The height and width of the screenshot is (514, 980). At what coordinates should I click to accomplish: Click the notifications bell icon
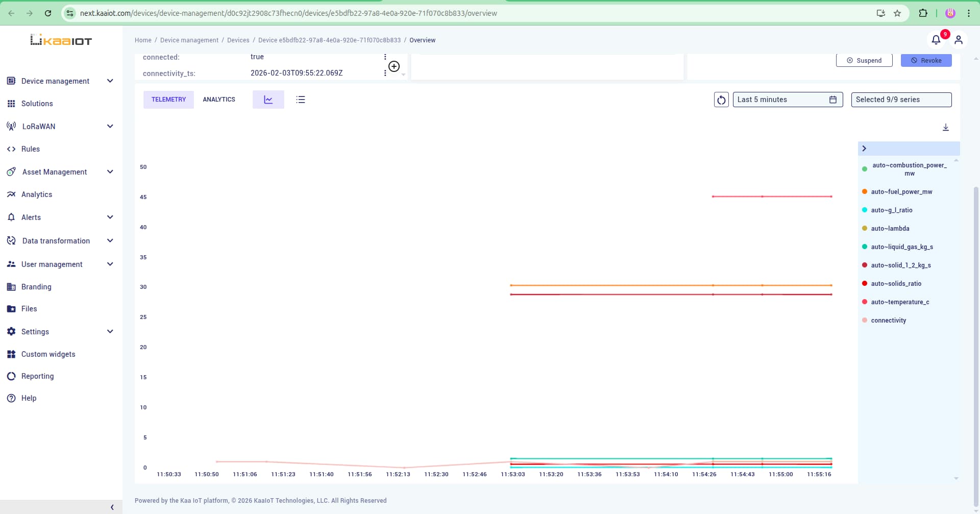936,40
